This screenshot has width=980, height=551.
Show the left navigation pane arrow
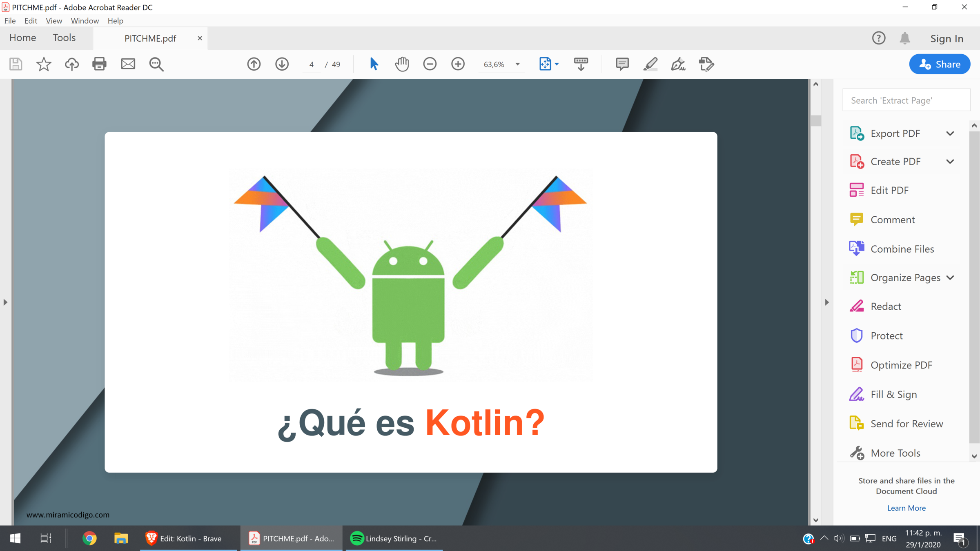[5, 302]
